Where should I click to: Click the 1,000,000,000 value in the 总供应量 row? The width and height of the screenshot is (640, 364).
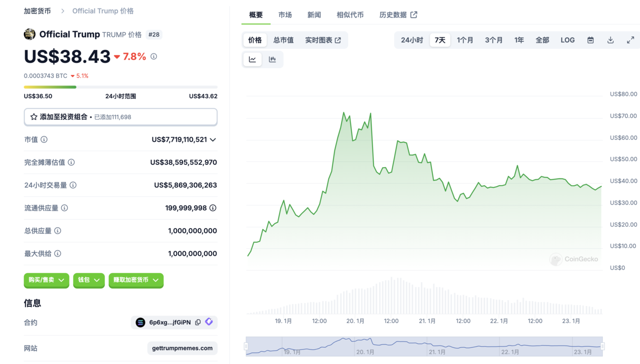(192, 231)
